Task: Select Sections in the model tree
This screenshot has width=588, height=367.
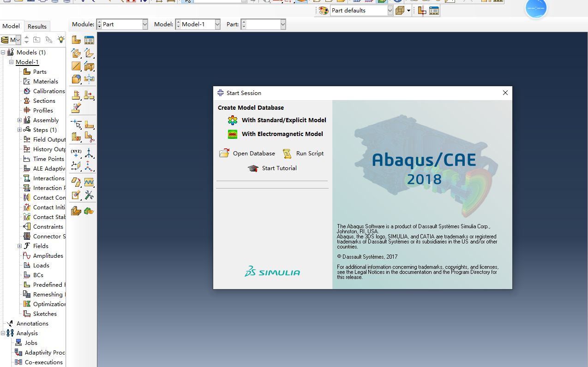Action: (44, 101)
